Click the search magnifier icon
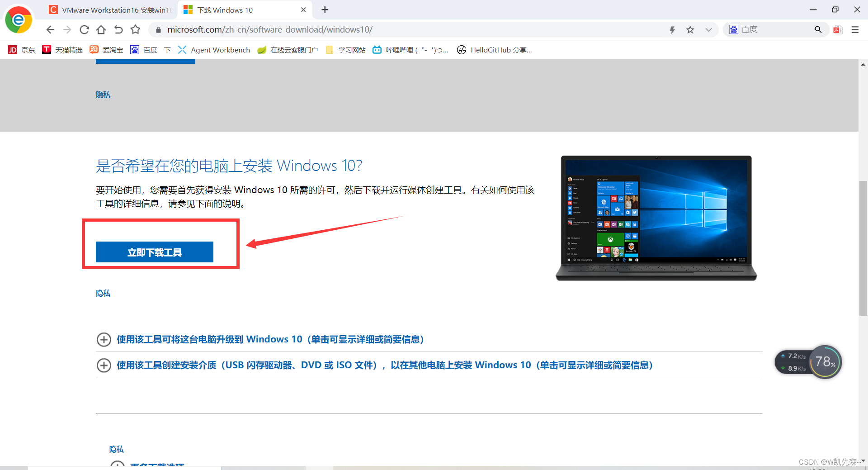Screen dimensions: 868x470 (818, 29)
